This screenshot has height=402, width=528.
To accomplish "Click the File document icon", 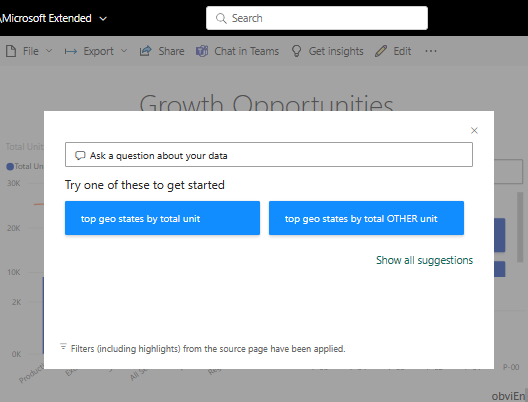I will (x=11, y=51).
